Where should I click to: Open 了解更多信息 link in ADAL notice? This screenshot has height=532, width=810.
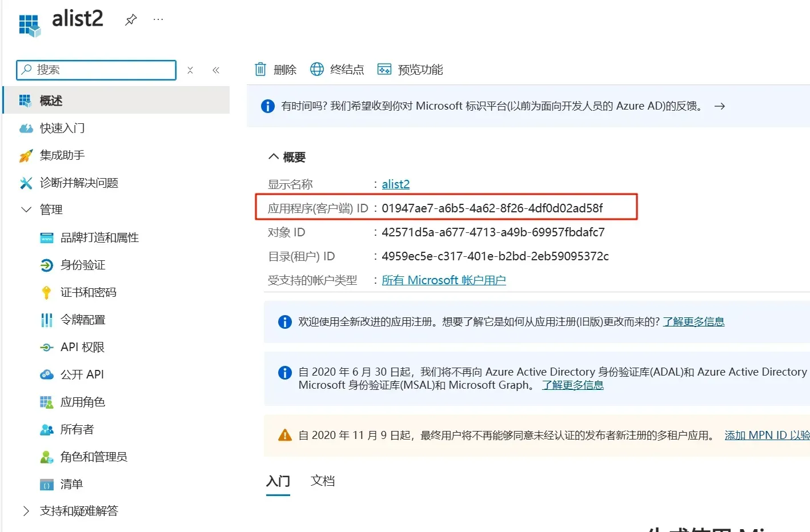(573, 385)
